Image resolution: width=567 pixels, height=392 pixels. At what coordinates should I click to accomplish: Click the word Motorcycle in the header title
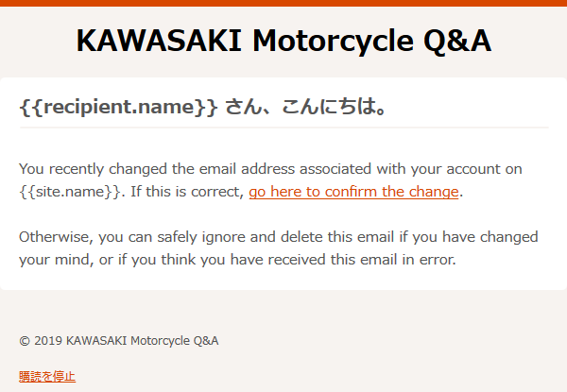[333, 41]
